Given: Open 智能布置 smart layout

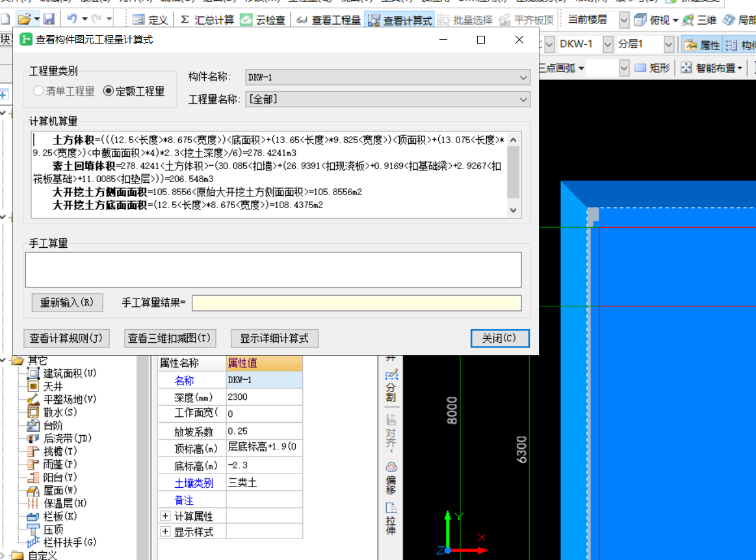Looking at the screenshot, I should pos(711,68).
